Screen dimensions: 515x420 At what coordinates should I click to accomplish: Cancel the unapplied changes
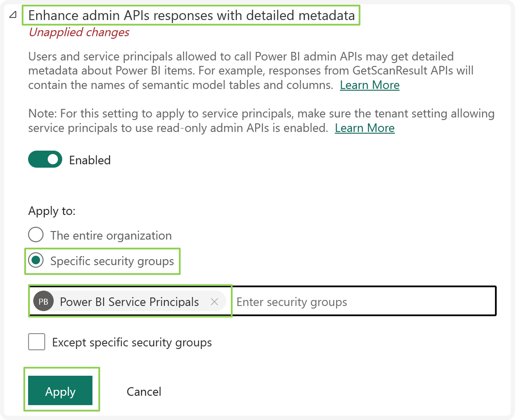(144, 391)
